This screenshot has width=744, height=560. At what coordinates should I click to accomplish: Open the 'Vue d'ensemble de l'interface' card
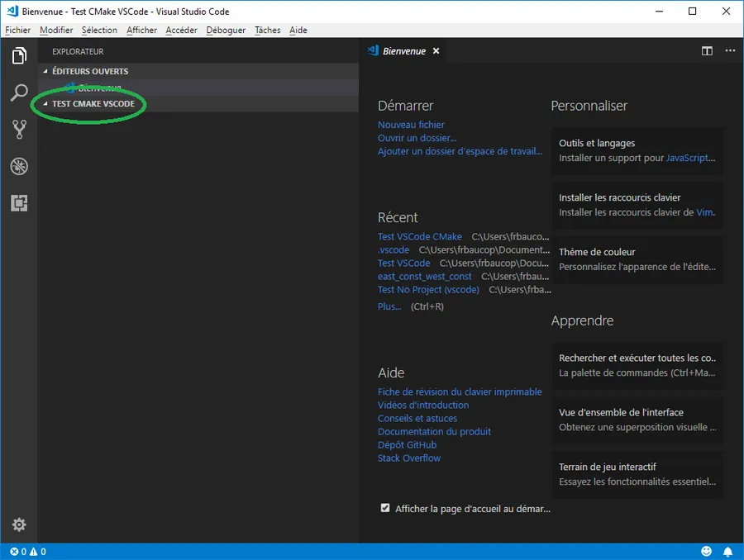(637, 420)
